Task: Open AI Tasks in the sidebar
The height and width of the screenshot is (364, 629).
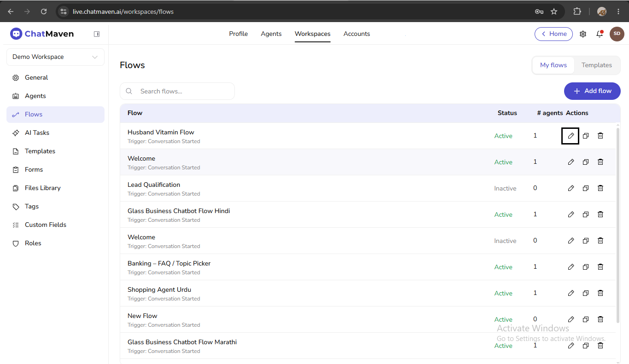Action: click(55, 133)
